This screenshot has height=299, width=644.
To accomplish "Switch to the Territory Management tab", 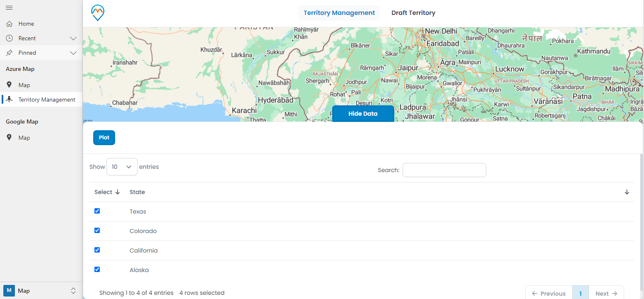I will 339,13.
